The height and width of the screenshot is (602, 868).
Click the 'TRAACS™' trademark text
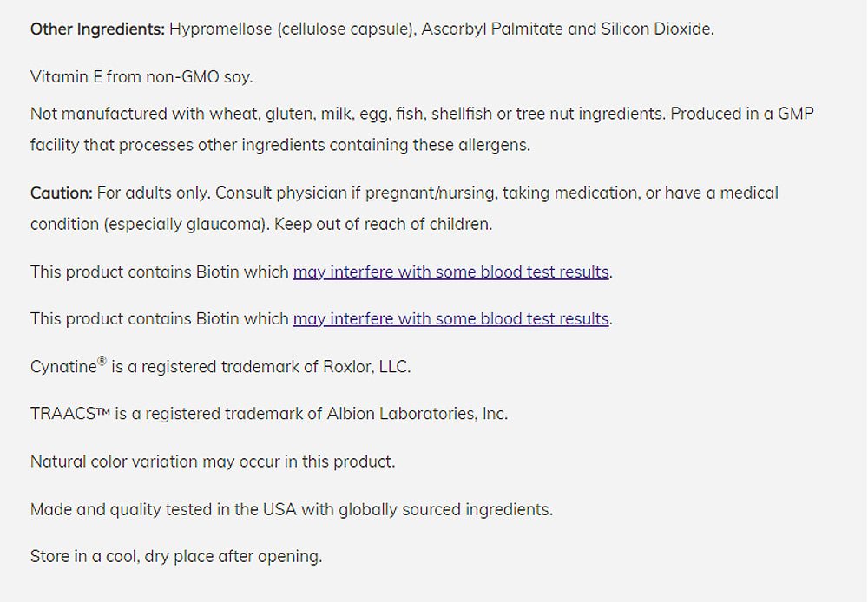pos(69,414)
